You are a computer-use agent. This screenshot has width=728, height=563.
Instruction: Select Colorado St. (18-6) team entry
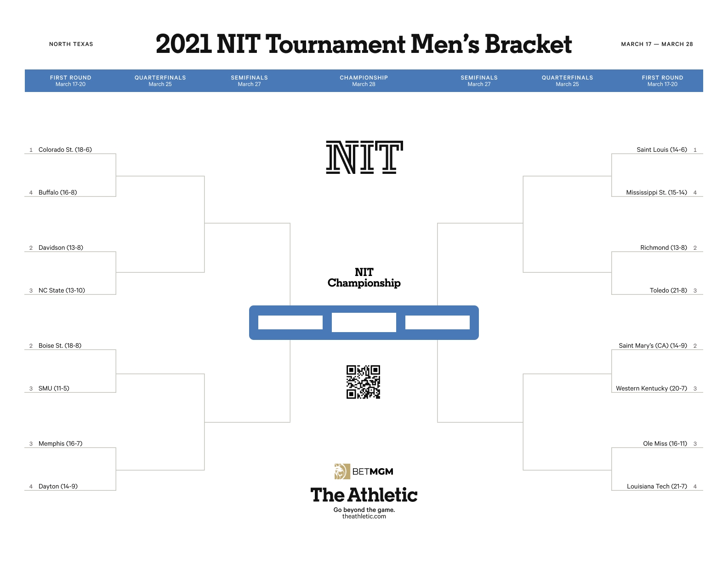pyautogui.click(x=65, y=149)
